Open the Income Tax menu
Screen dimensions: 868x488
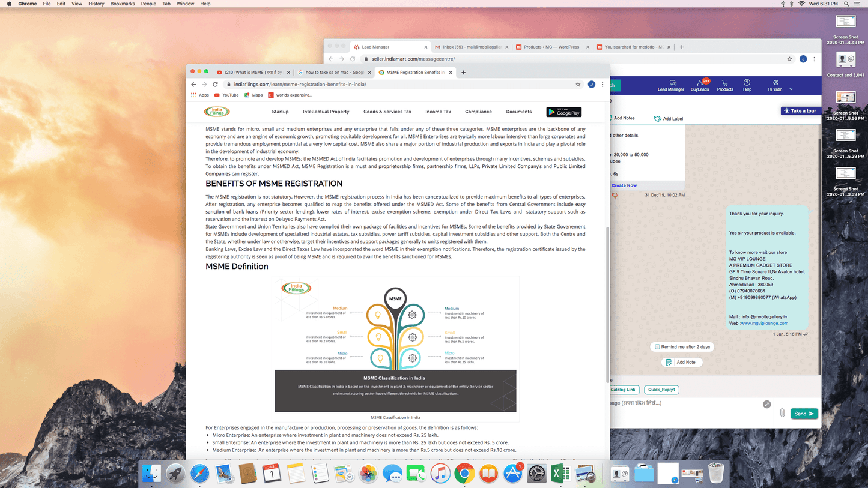click(x=438, y=112)
